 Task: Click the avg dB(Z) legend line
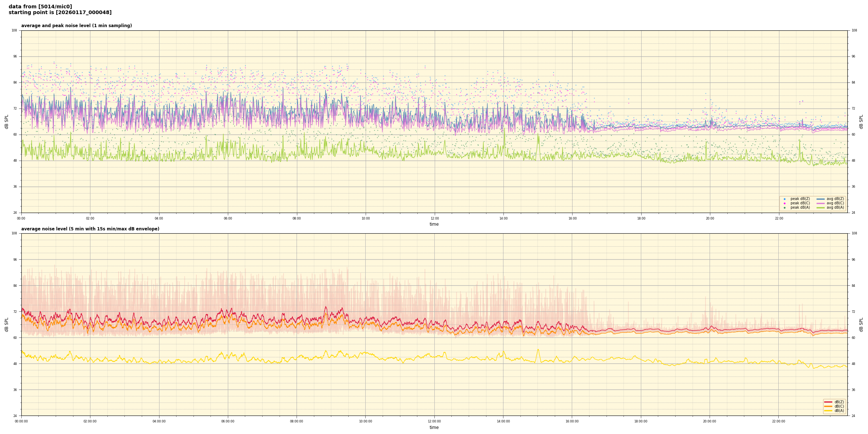[x=821, y=199]
